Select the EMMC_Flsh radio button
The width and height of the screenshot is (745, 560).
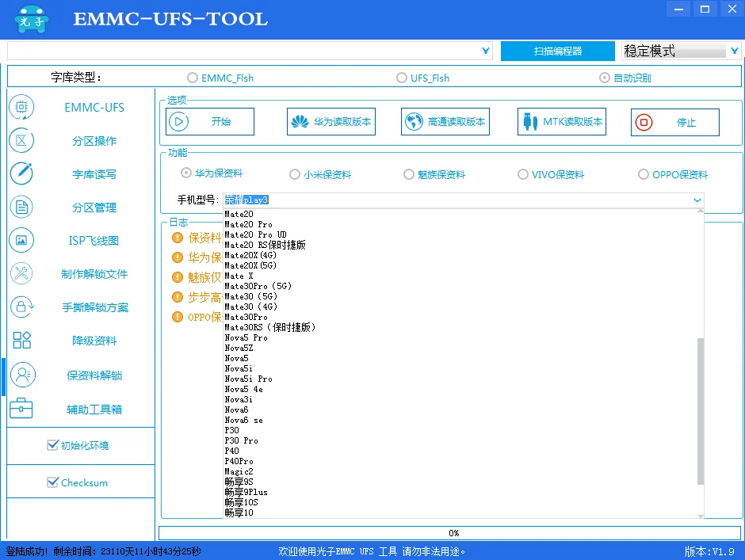(x=192, y=78)
